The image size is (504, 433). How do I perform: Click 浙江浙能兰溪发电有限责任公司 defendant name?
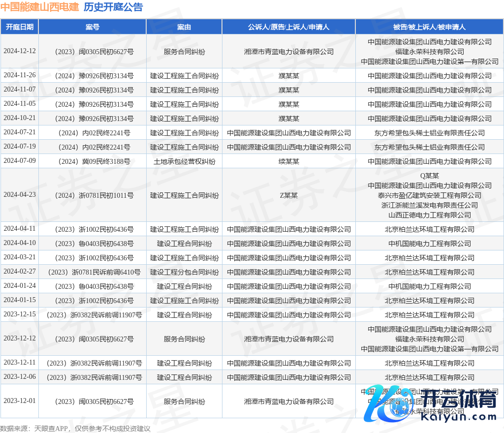(429, 205)
